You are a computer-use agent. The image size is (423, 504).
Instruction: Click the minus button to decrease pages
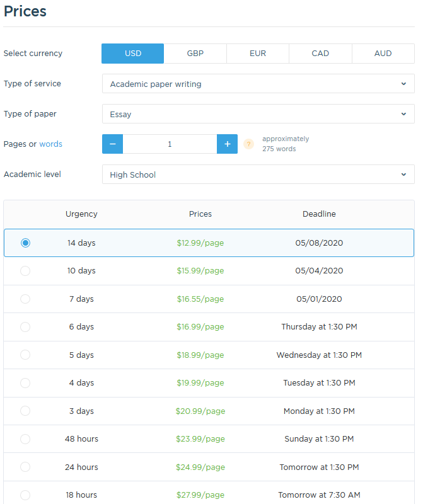pyautogui.click(x=112, y=144)
